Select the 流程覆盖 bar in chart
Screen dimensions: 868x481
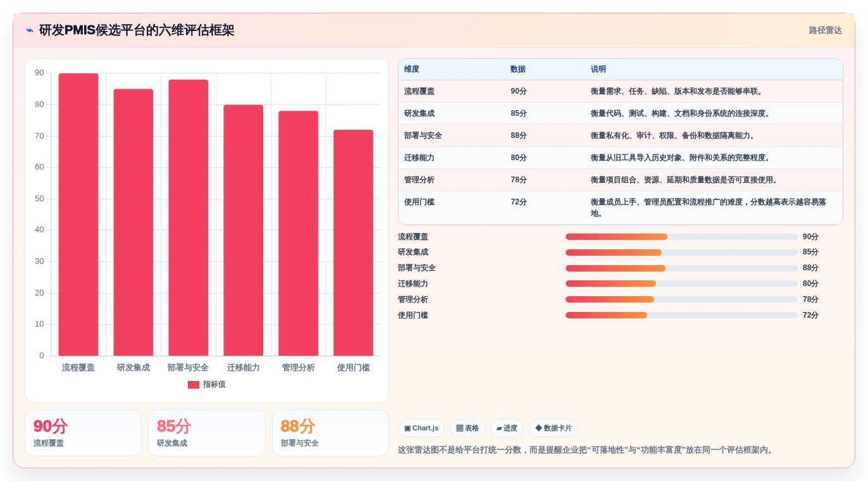coord(78,215)
